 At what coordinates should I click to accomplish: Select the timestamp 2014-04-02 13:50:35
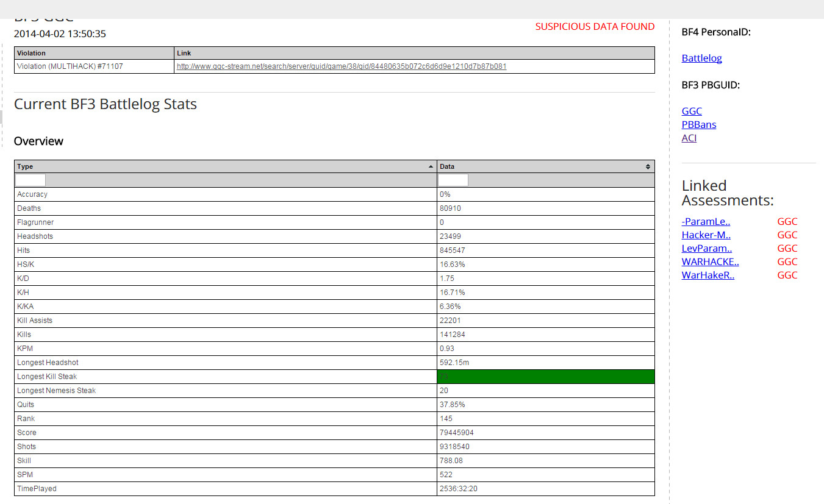[x=60, y=34]
